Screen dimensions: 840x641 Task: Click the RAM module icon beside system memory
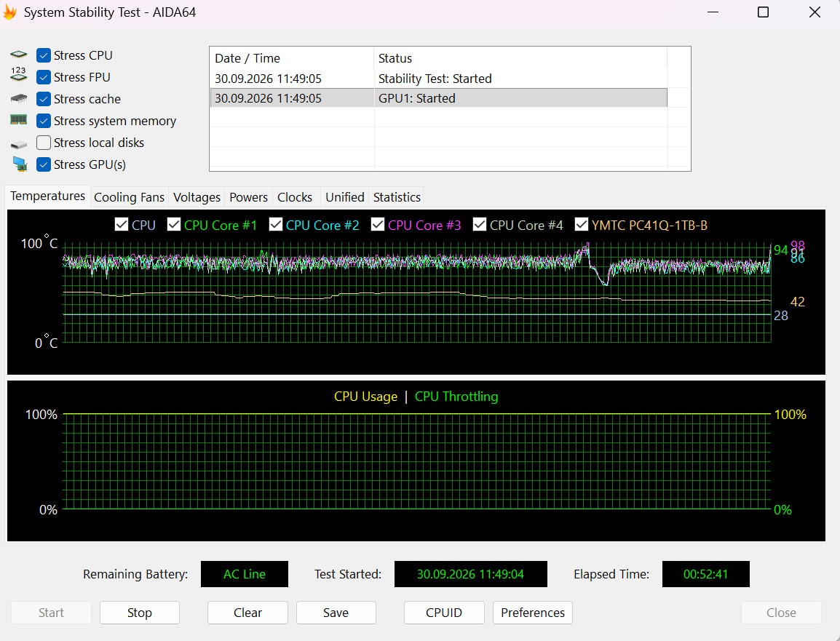click(x=19, y=120)
